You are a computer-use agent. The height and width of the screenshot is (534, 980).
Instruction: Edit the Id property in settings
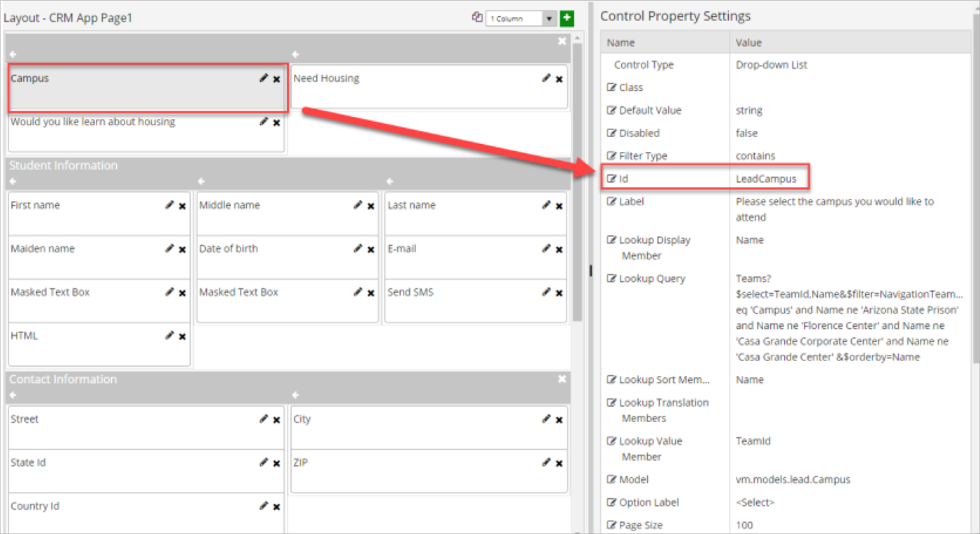click(x=612, y=178)
